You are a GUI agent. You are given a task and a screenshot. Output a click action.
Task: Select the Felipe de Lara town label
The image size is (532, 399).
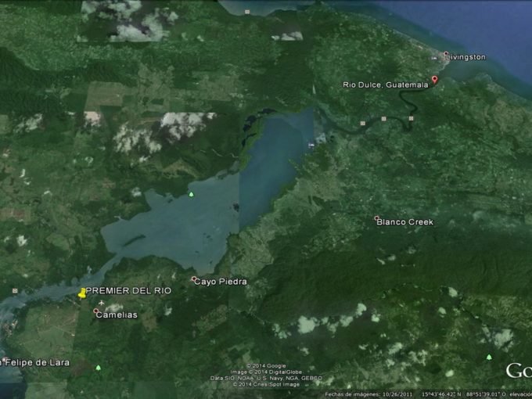tap(36, 362)
